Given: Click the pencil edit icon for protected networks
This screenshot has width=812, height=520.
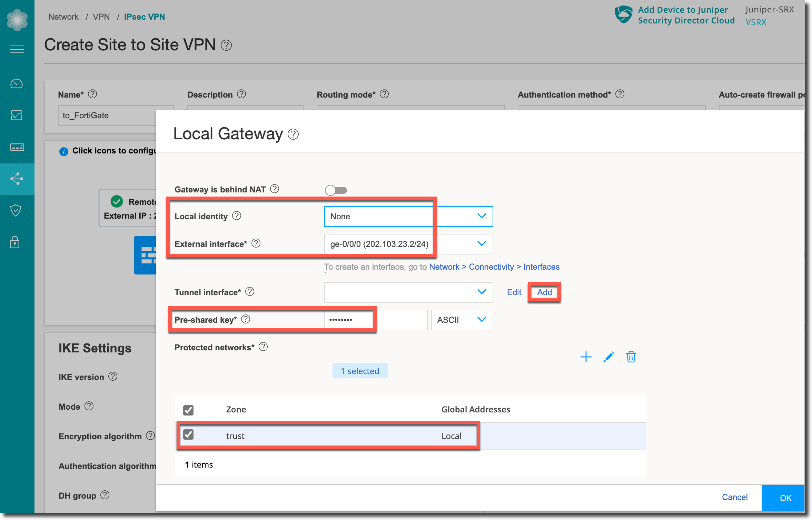Looking at the screenshot, I should [608, 357].
